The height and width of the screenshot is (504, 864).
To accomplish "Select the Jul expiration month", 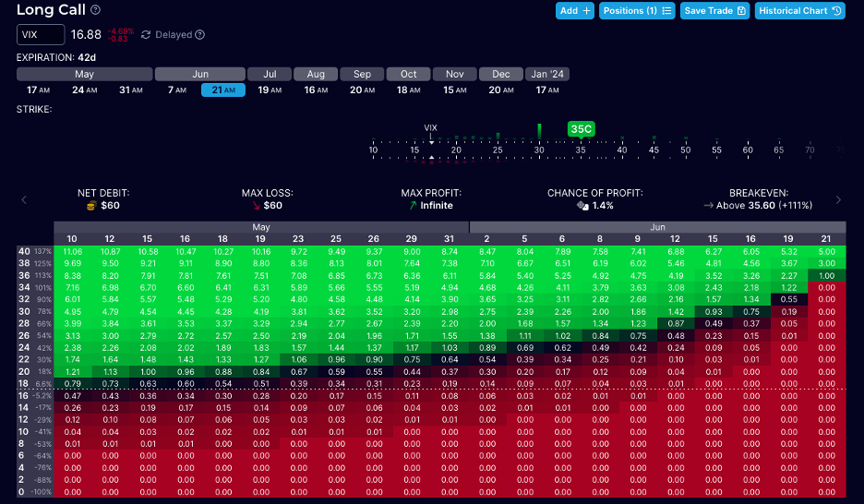I will pos(270,75).
